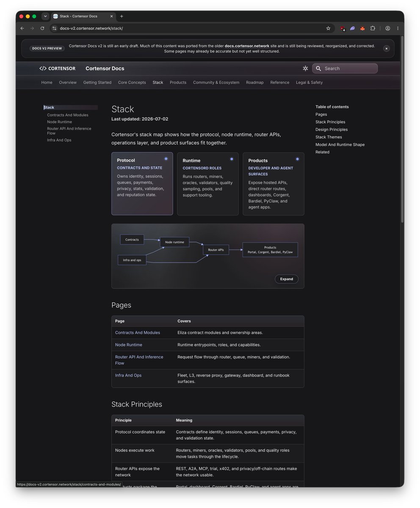
Task: Open a new tab with the plus button
Action: [122, 16]
